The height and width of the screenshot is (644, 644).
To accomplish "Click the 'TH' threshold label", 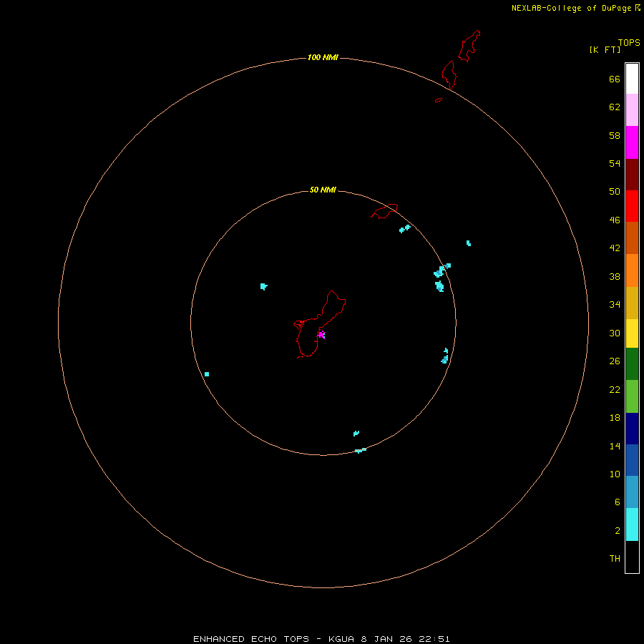I will tap(615, 559).
